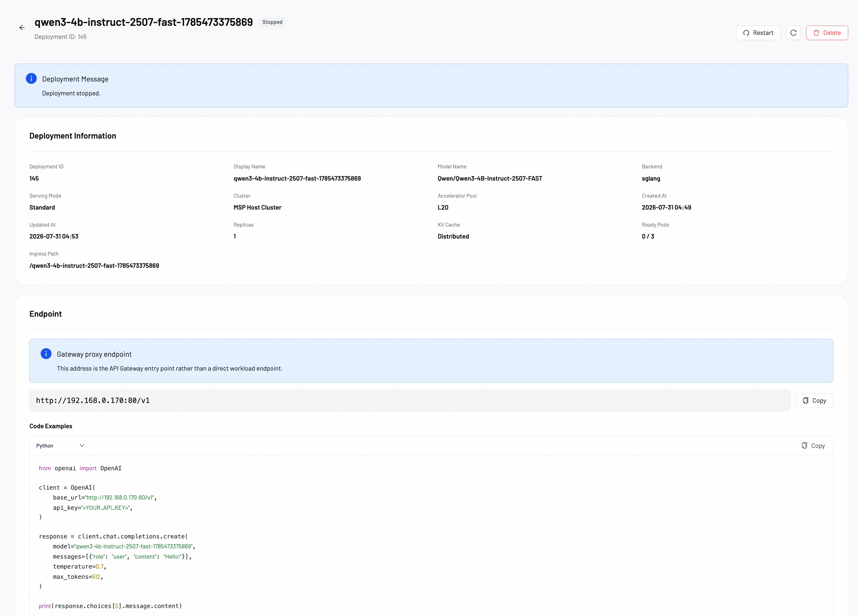
Task: Click the print(response.choices...) code line
Action: point(110,606)
